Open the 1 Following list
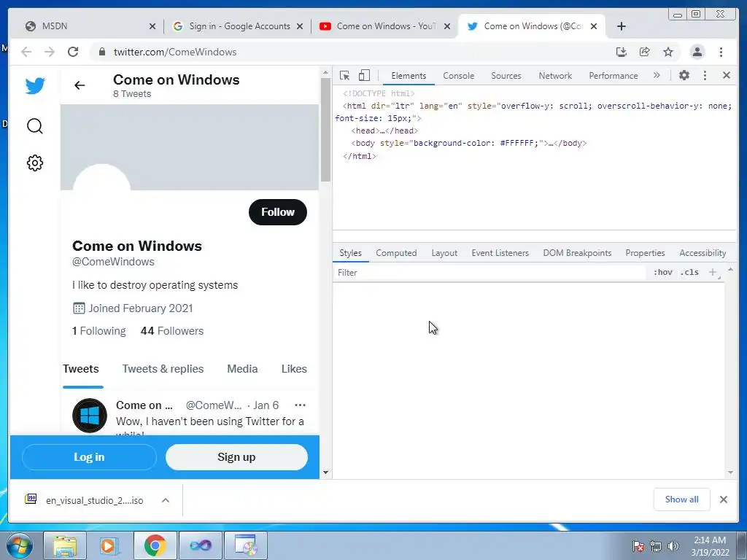Image resolution: width=747 pixels, height=560 pixels. [98, 331]
